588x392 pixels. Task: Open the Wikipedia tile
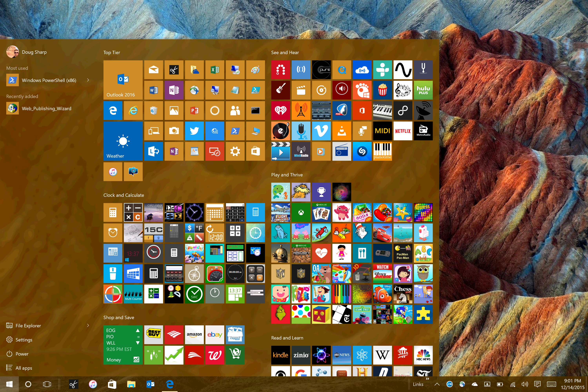click(383, 355)
